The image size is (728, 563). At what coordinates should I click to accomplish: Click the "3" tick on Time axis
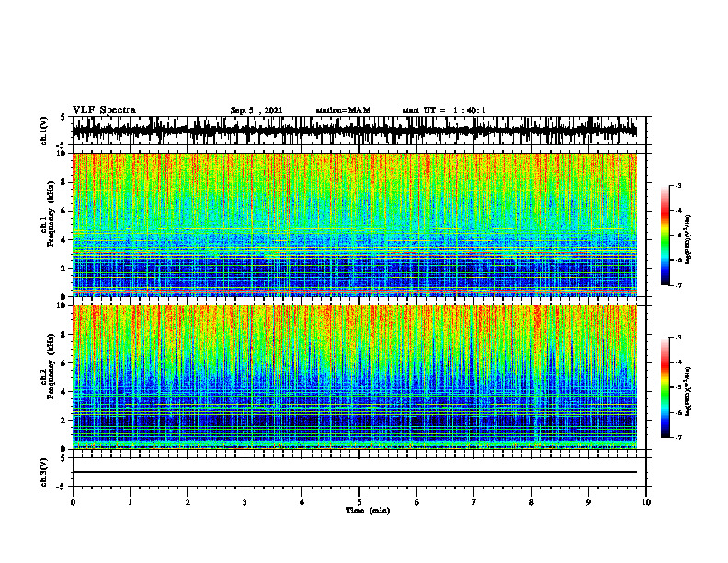point(245,502)
